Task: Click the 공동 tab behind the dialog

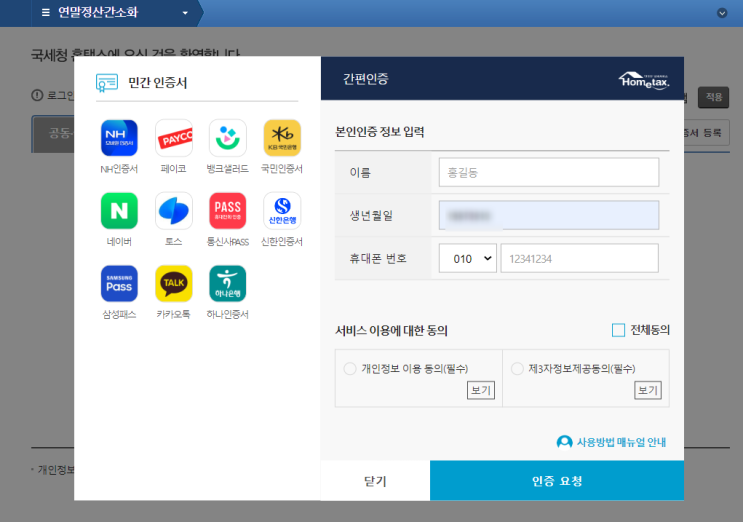Action: tap(53, 134)
